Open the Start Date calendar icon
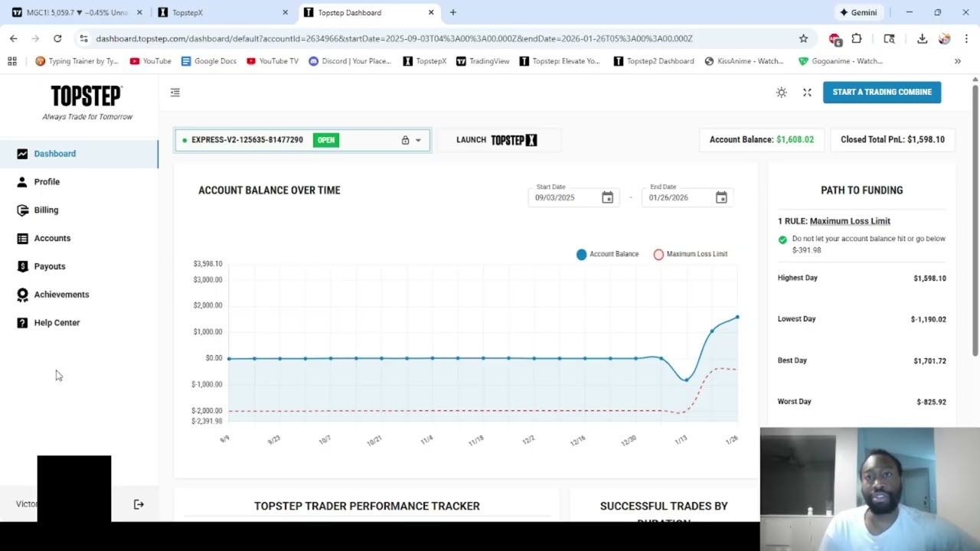Image resolution: width=980 pixels, height=551 pixels. 607,197
